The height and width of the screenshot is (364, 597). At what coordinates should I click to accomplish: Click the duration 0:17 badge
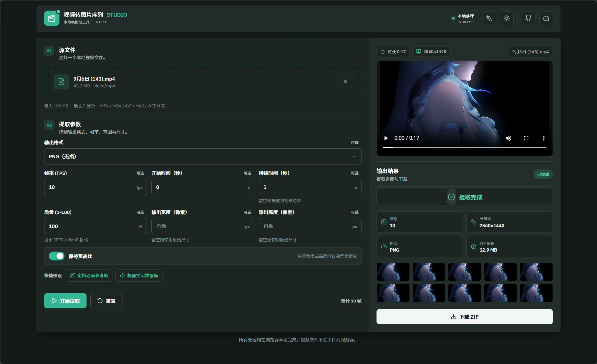coord(393,51)
